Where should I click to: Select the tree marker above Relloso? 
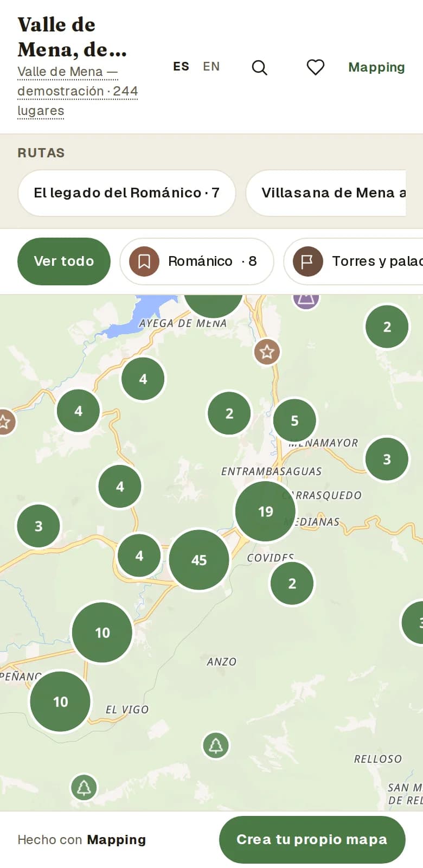(216, 745)
